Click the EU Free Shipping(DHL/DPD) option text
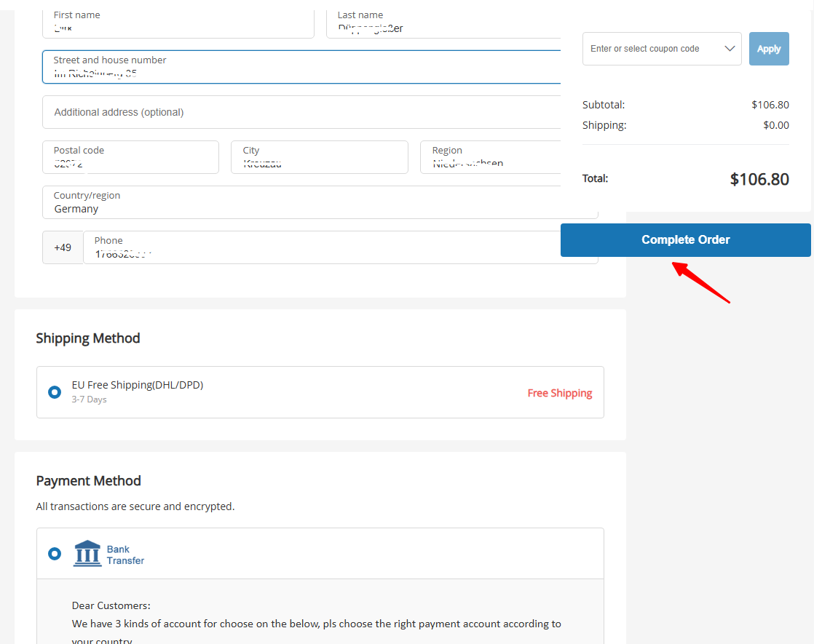Image resolution: width=814 pixels, height=644 pixels. pyautogui.click(x=137, y=385)
